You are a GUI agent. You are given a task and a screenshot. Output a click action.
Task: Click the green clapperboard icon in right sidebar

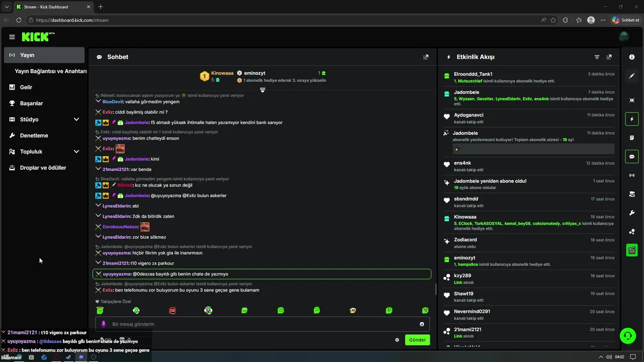click(632, 250)
